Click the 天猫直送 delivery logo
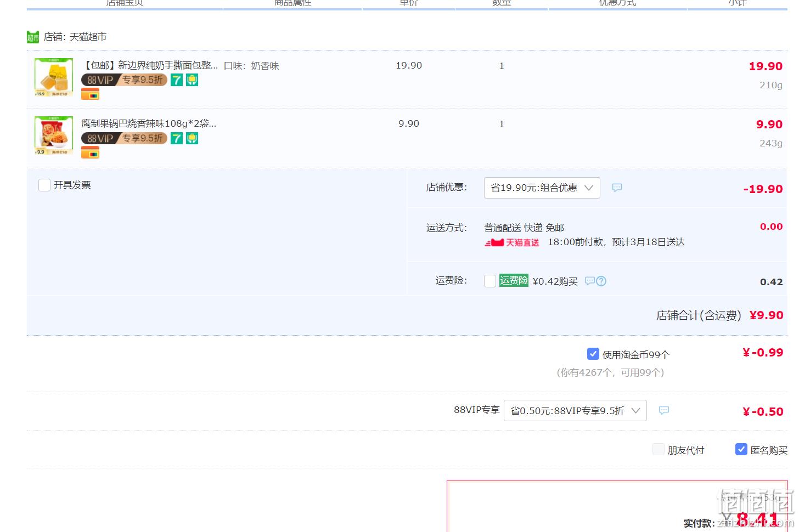The image size is (799, 532). tap(512, 242)
